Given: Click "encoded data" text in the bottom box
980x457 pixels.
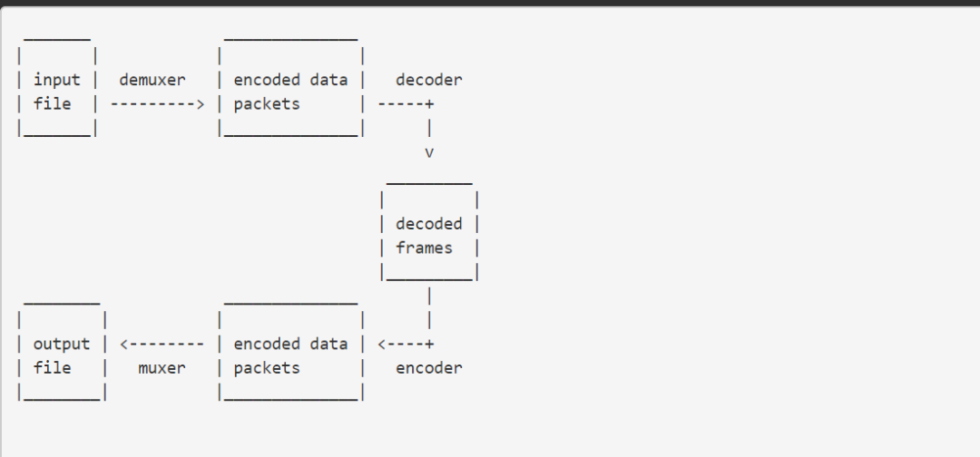Looking at the screenshot, I should click(290, 344).
